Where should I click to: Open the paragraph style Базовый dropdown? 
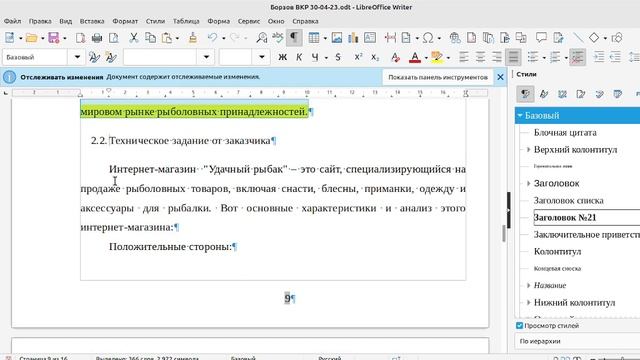(77, 57)
